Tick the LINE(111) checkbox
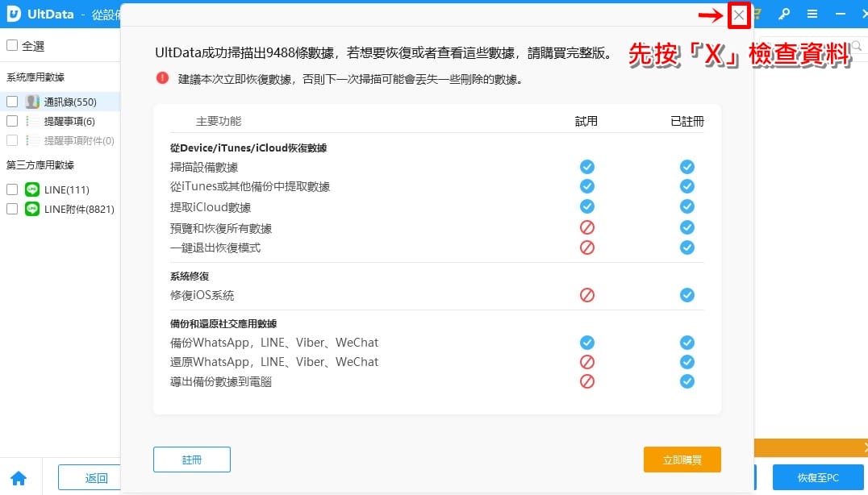The image size is (868, 495). [x=12, y=189]
